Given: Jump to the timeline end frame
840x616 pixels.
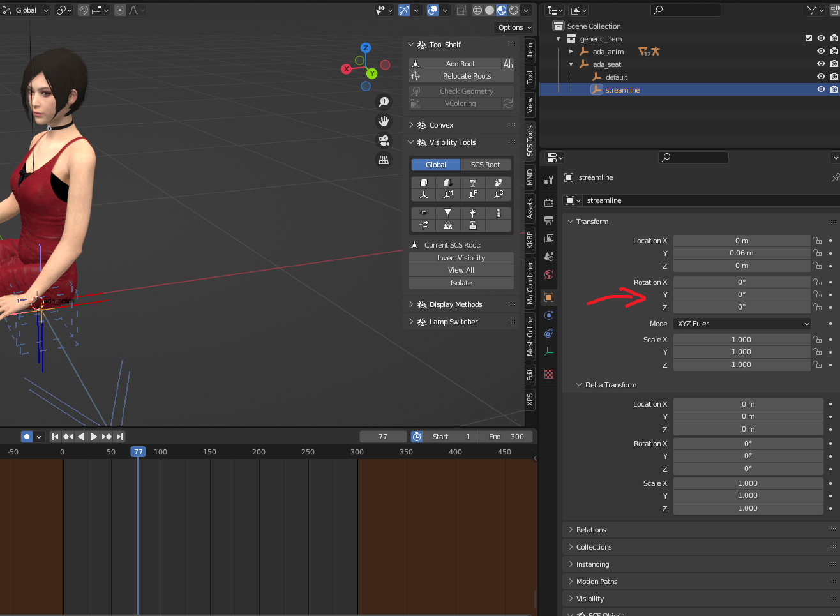Looking at the screenshot, I should click(119, 437).
